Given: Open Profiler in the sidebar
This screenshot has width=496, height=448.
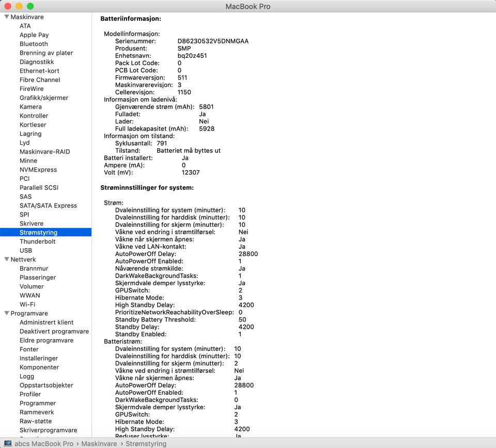Looking at the screenshot, I should point(30,394).
